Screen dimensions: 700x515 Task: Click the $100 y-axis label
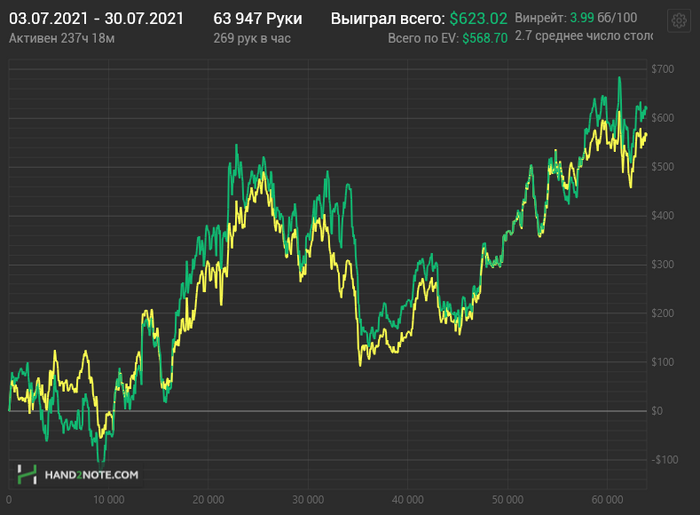point(662,362)
